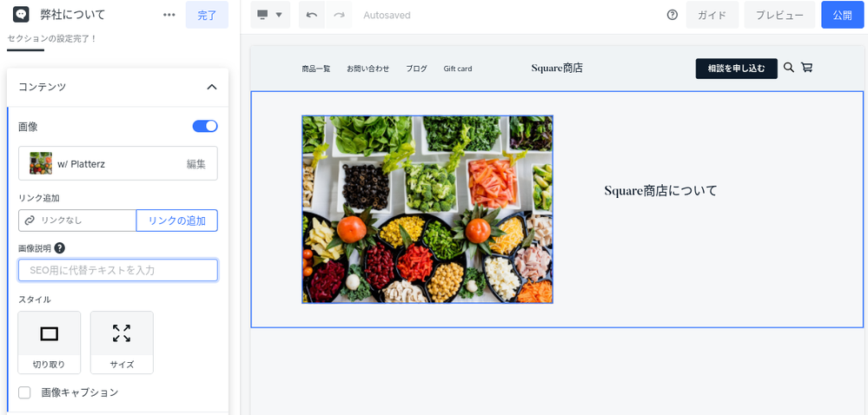Click the vegetable platter image in preview
Image resolution: width=868 pixels, height=415 pixels.
[427, 209]
